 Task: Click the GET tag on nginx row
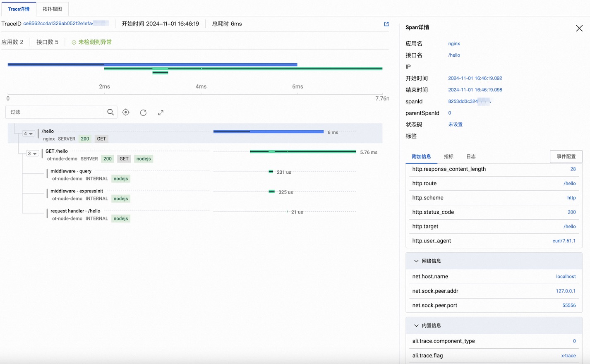(x=101, y=139)
